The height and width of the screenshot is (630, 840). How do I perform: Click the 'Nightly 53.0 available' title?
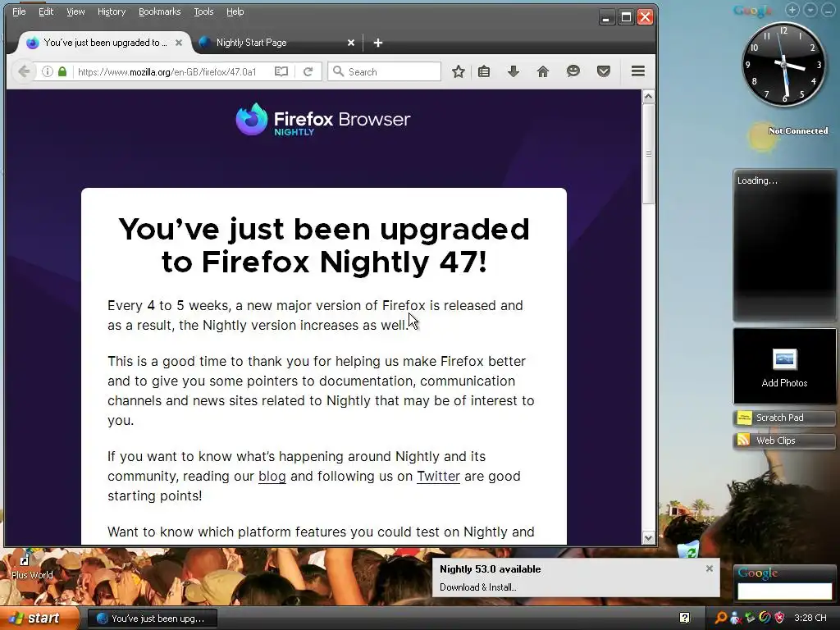pos(491,569)
